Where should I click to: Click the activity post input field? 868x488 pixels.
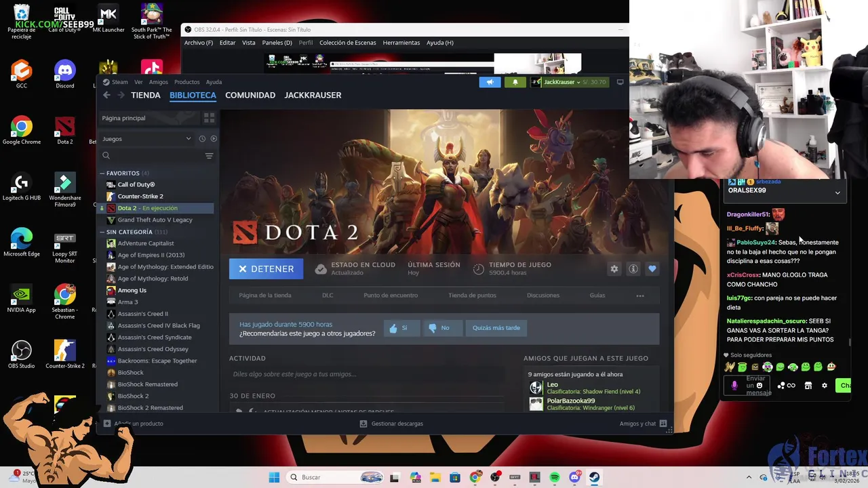pos(366,374)
